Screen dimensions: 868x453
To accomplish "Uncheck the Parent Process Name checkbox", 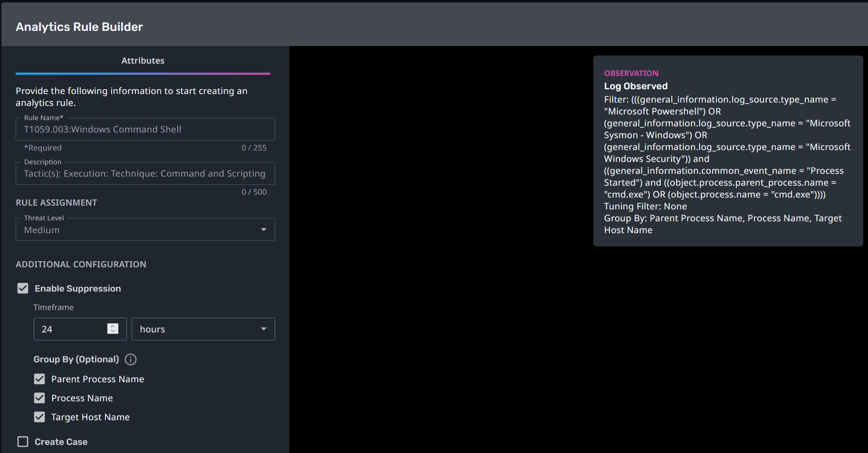I will click(x=39, y=379).
